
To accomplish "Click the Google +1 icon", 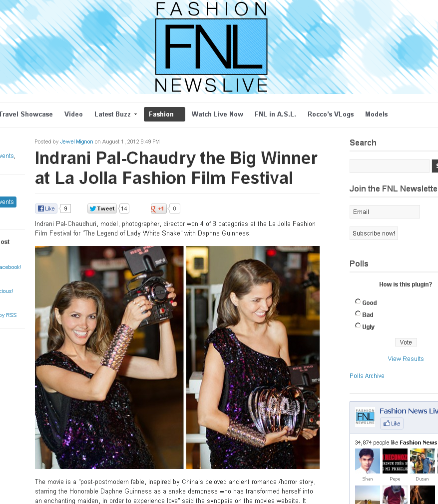I will 158,208.
